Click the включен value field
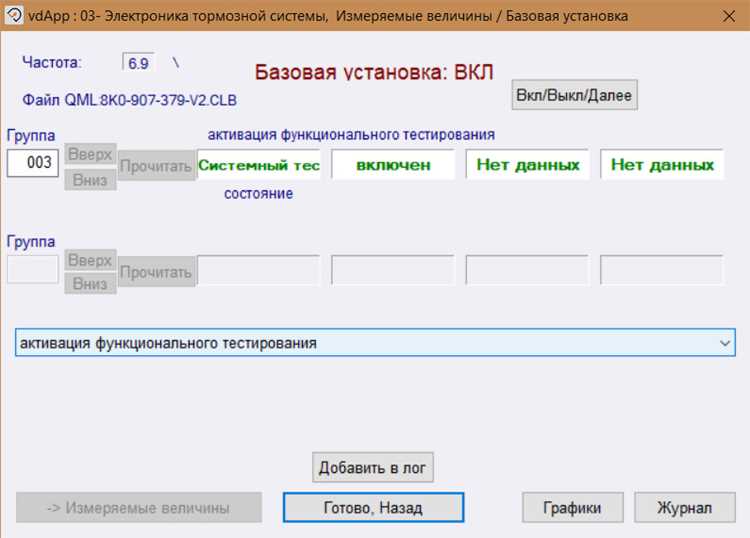The image size is (750, 538). click(393, 165)
